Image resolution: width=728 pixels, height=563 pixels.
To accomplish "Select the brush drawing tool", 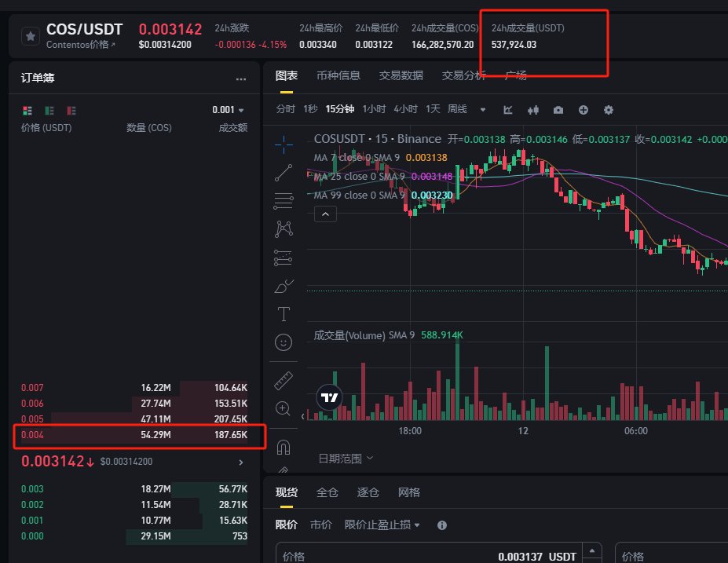I will [284, 287].
